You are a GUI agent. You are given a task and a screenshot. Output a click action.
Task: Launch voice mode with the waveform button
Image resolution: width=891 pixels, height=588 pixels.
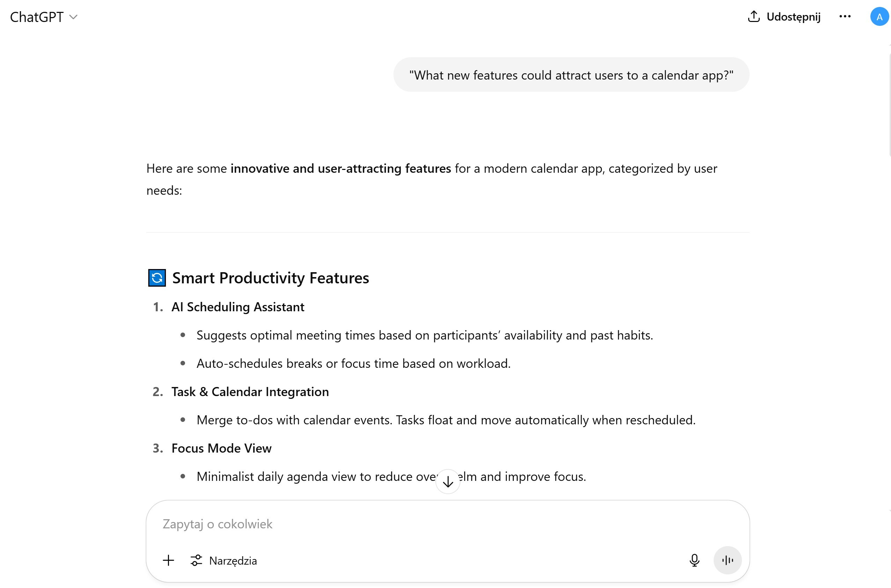[728, 560]
